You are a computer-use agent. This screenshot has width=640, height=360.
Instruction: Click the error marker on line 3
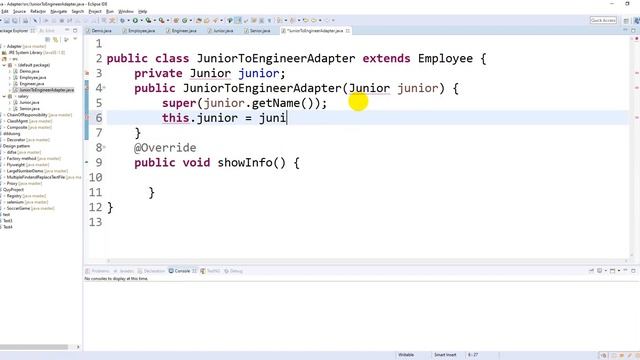87,73
